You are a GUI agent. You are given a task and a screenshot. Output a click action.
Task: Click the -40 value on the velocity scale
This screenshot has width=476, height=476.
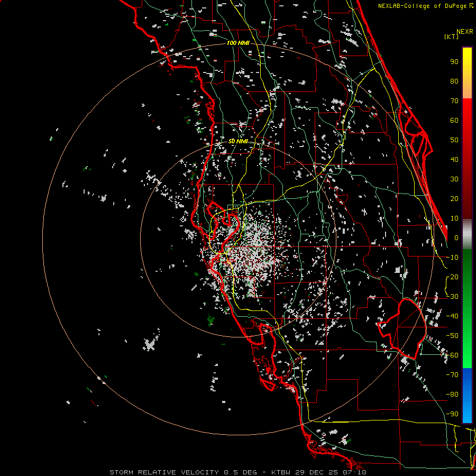(452, 316)
